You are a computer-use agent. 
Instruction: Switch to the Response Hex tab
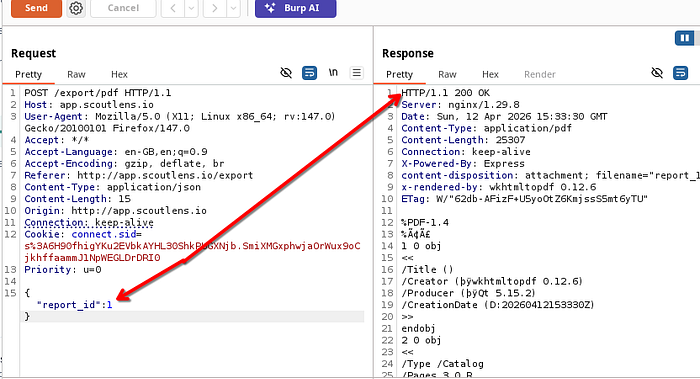point(490,75)
